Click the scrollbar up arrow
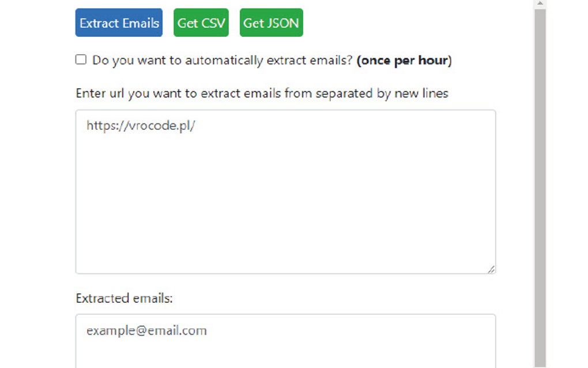588x368 pixels. pos(539,5)
